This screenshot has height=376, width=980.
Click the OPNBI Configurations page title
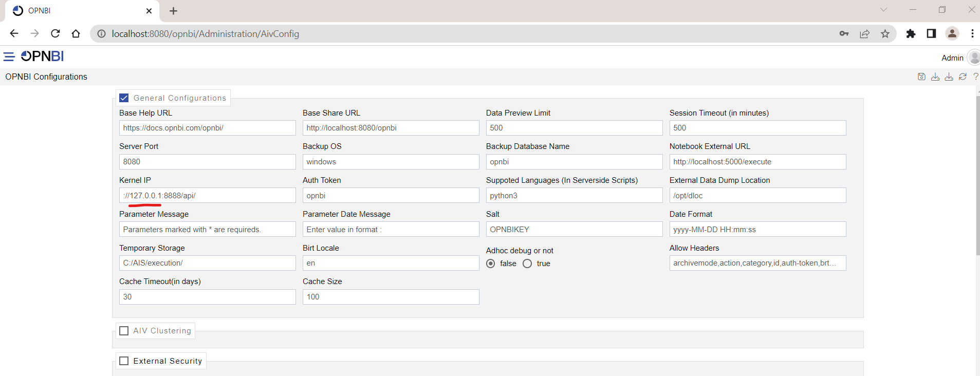[46, 77]
